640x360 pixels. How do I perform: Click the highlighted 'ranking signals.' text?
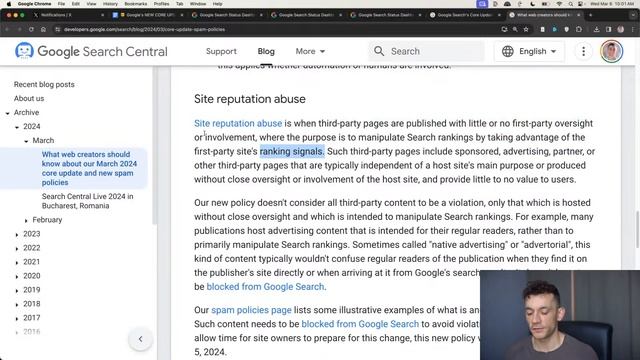292,151
